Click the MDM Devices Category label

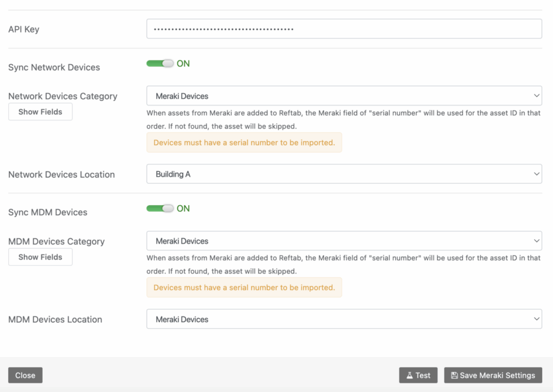click(56, 241)
